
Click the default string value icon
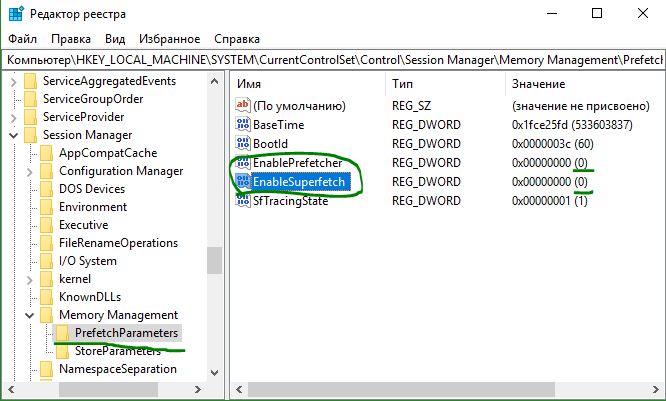coord(242,105)
